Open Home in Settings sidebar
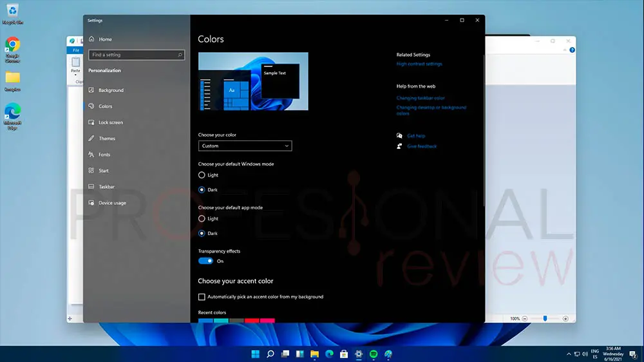Screen dimensions: 644x362 click(100, 39)
